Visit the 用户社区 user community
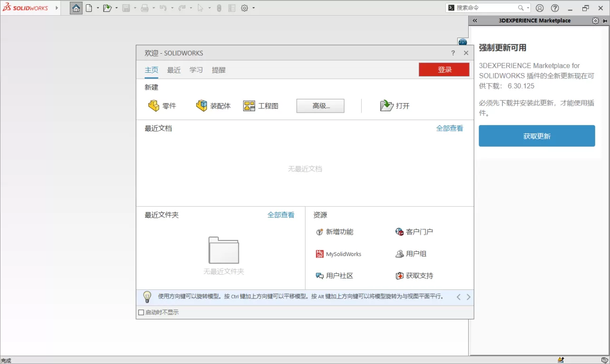610x364 pixels. pyautogui.click(x=334, y=276)
